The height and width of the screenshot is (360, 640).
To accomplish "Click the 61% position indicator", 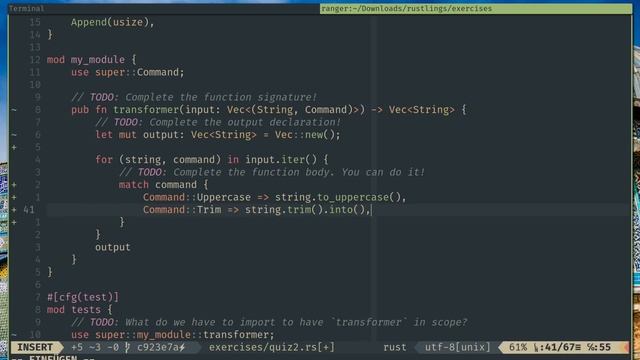I will pyautogui.click(x=518, y=347).
